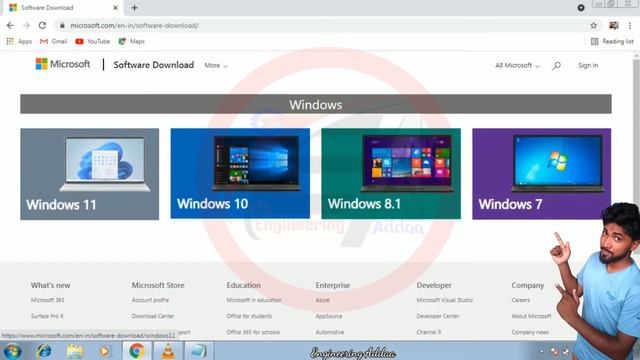
Task: Click the Automotive footer link
Action: pos(330,332)
